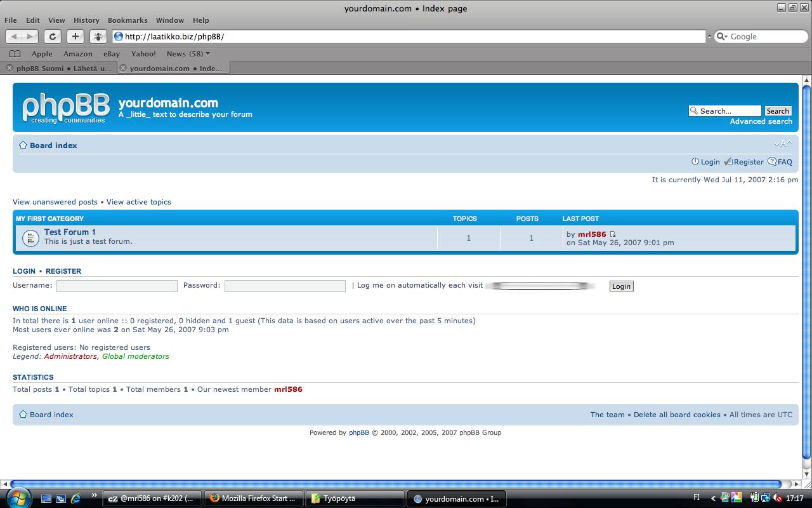Show hidden system tray icons arrow

coord(712,498)
